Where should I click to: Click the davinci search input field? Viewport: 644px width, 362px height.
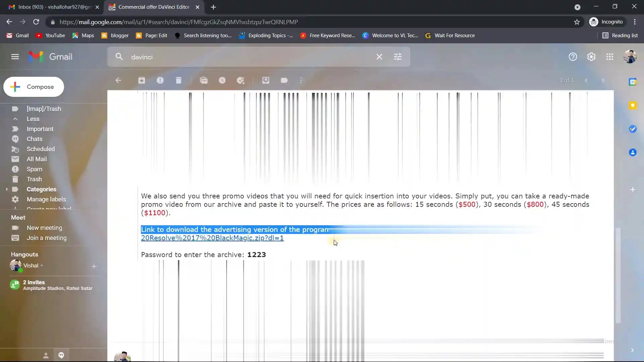(248, 57)
